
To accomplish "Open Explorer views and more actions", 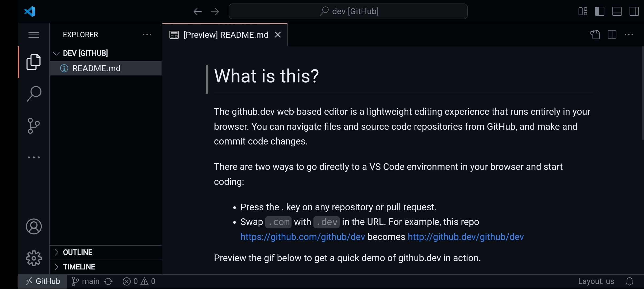I will [x=147, y=35].
